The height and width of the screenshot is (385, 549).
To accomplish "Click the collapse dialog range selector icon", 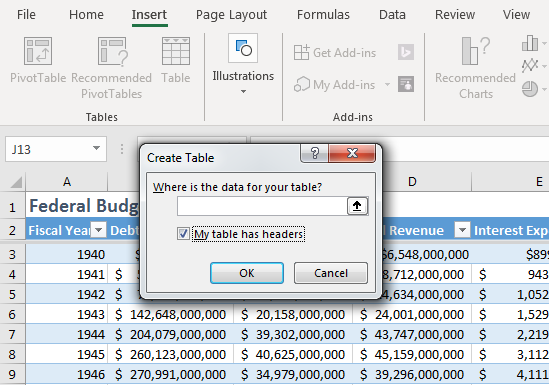I will tap(357, 206).
